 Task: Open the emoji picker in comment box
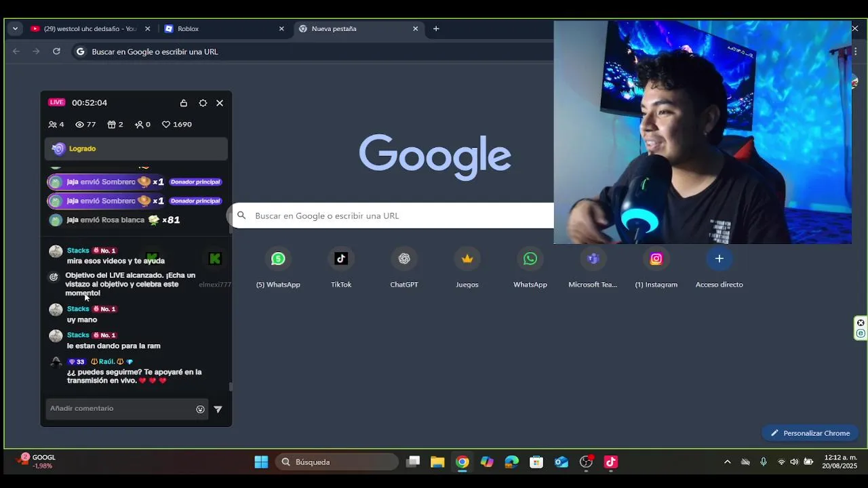(x=200, y=409)
